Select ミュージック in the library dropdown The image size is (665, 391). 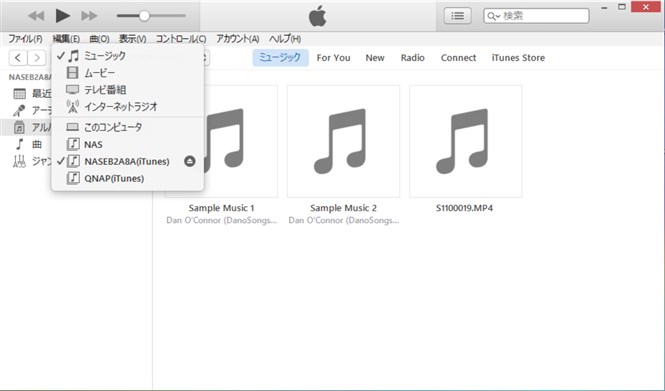click(x=127, y=56)
